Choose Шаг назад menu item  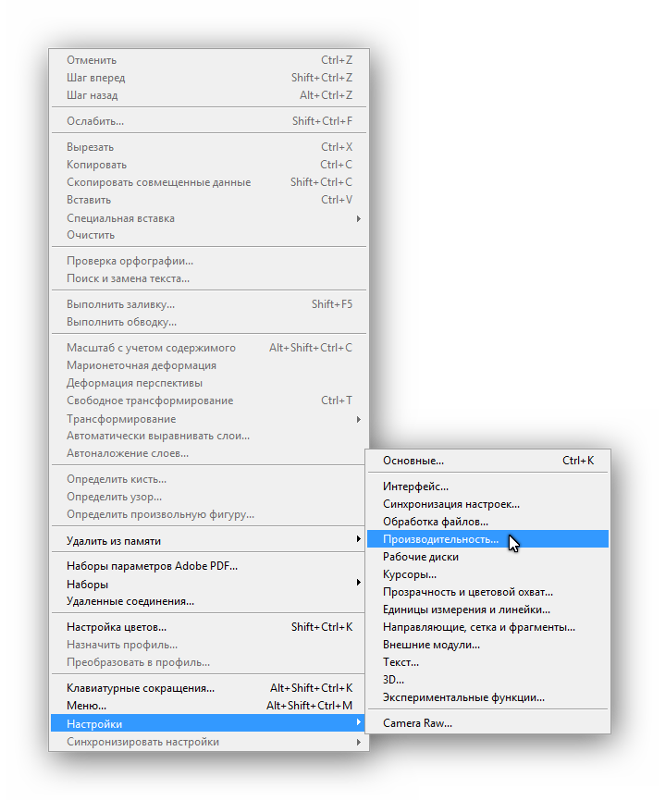coord(208,95)
